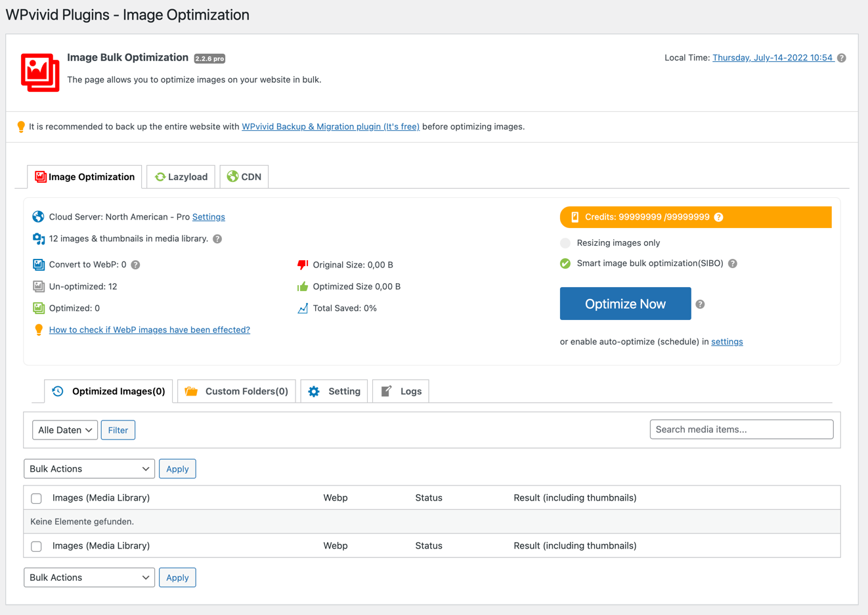
Task: Click help icon beside SIBO option
Action: [733, 263]
